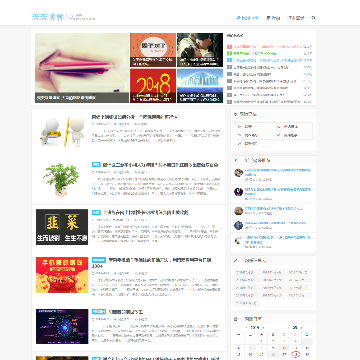This screenshot has height=360, width=360.
Task: Select the red-circled date in the calendar
Action: tap(296, 354)
